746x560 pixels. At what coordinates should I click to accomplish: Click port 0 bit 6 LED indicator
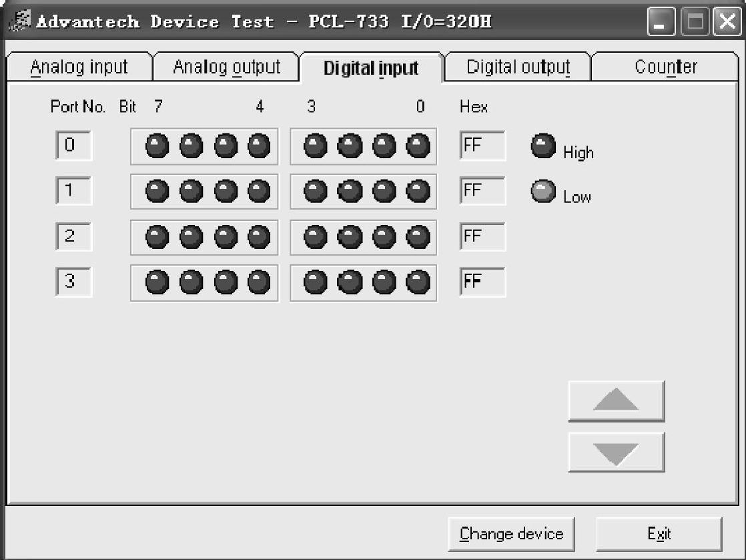pyautogui.click(x=192, y=146)
